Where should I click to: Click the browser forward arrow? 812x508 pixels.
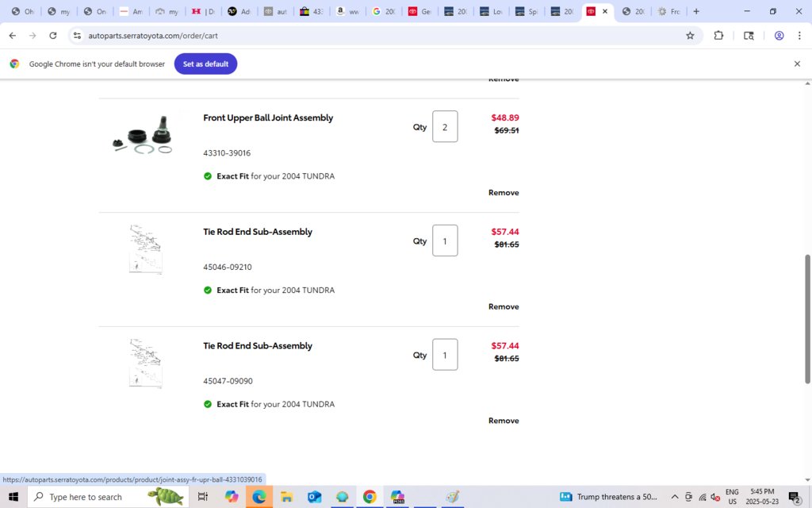(x=33, y=35)
